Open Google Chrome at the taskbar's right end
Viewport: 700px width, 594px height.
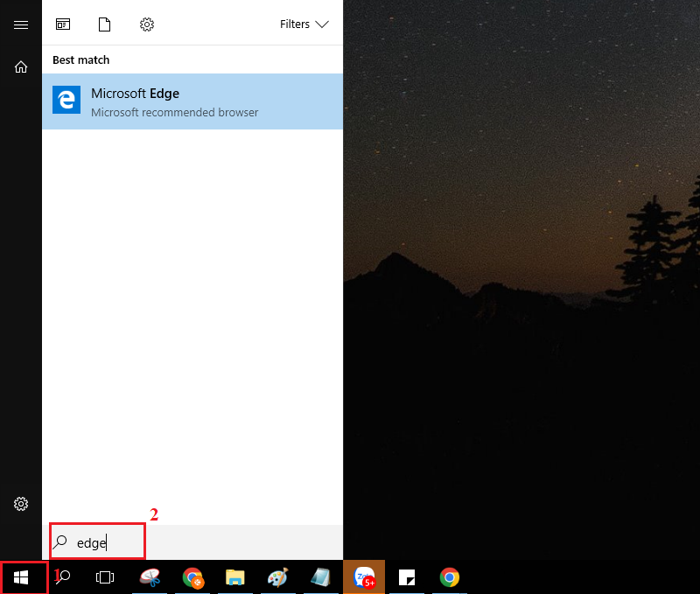[x=449, y=577]
